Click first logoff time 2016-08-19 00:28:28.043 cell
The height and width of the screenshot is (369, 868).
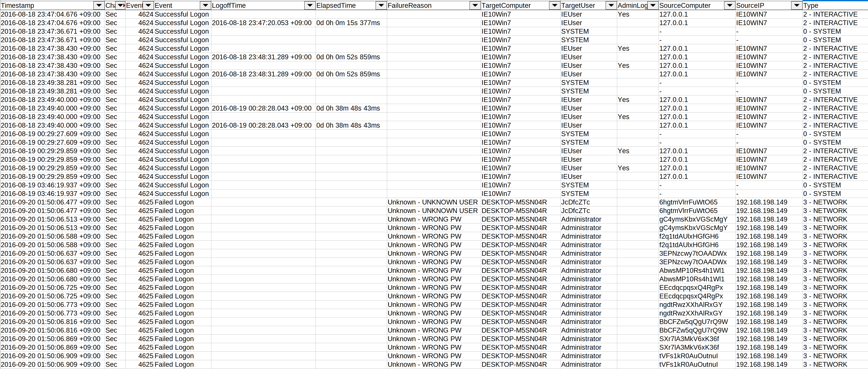(x=263, y=108)
